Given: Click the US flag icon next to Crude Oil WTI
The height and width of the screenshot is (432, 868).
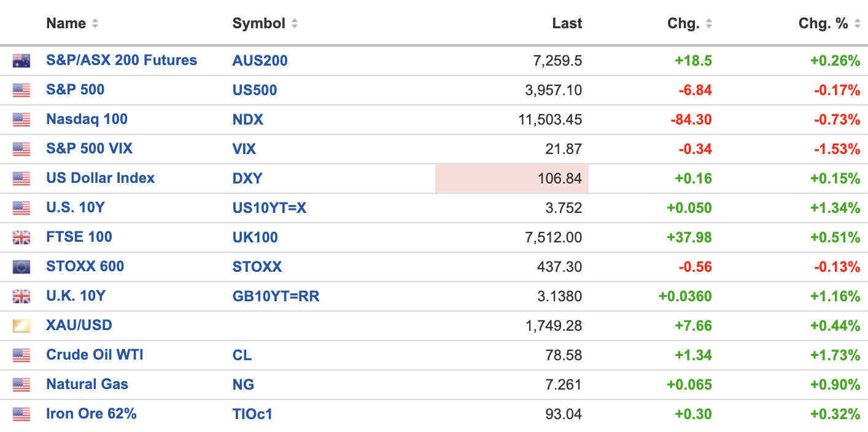Looking at the screenshot, I should click(x=21, y=355).
